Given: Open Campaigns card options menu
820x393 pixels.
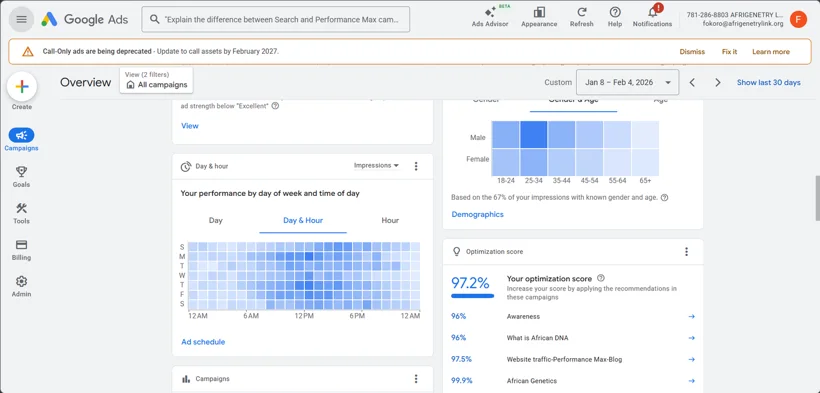Looking at the screenshot, I should point(416,379).
